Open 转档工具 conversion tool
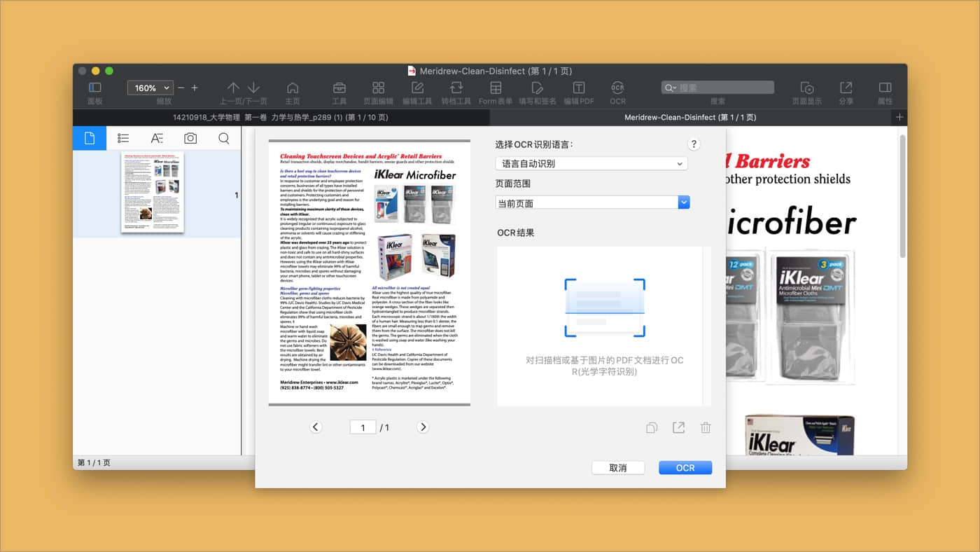The width and height of the screenshot is (980, 552). (x=456, y=88)
